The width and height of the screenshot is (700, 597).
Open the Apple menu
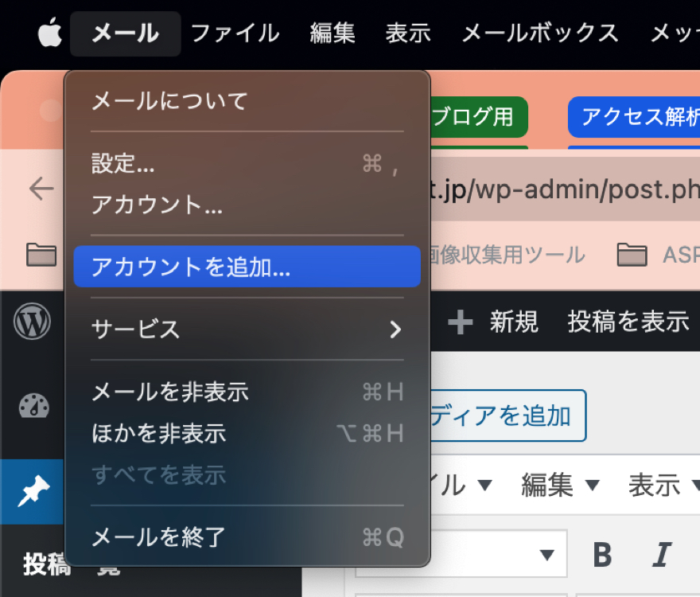point(49,33)
